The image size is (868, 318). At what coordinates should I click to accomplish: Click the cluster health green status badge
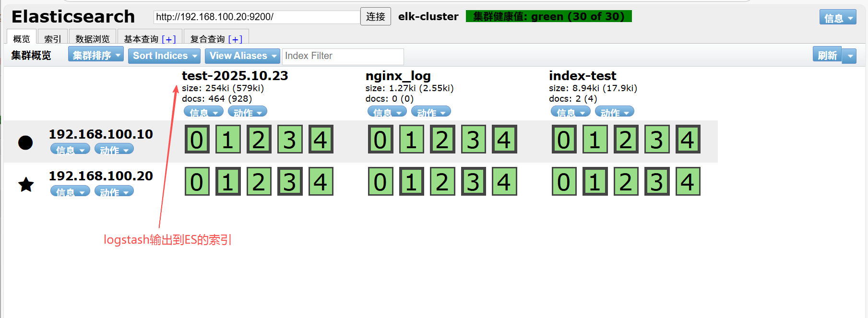(x=548, y=16)
